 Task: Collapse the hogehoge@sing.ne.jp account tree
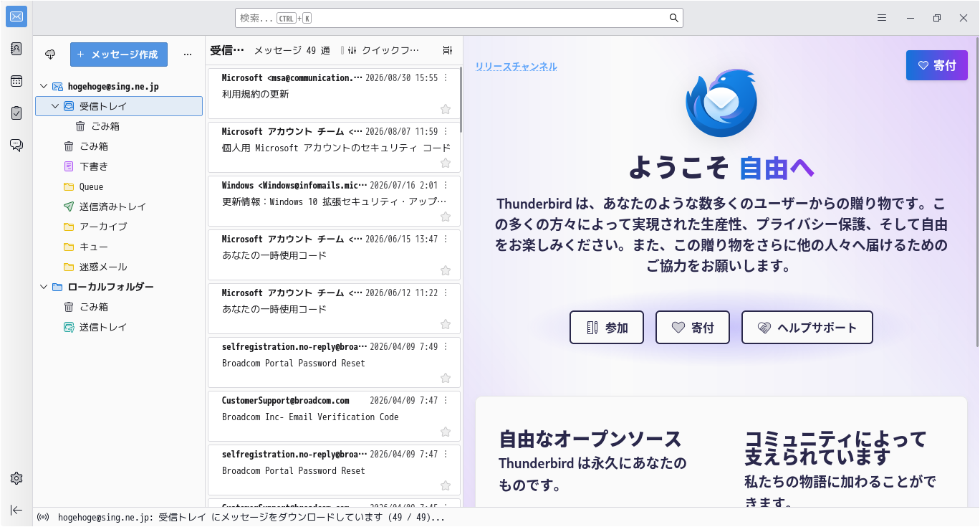coord(44,86)
